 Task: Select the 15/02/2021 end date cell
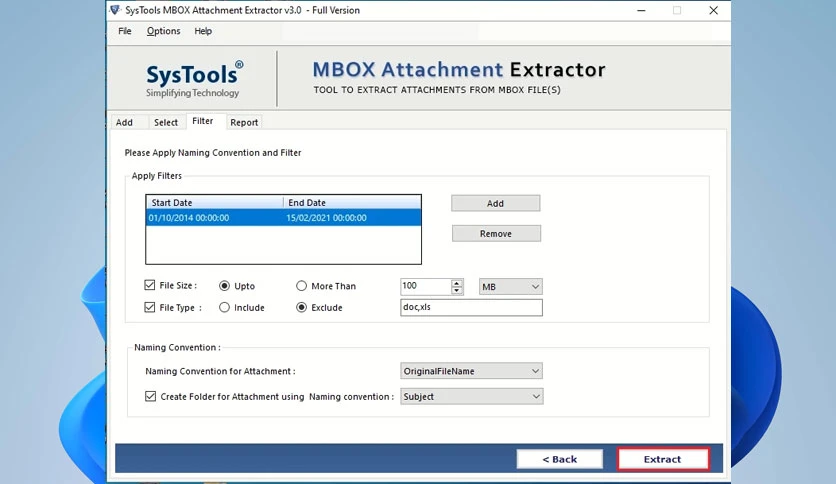[x=326, y=217]
